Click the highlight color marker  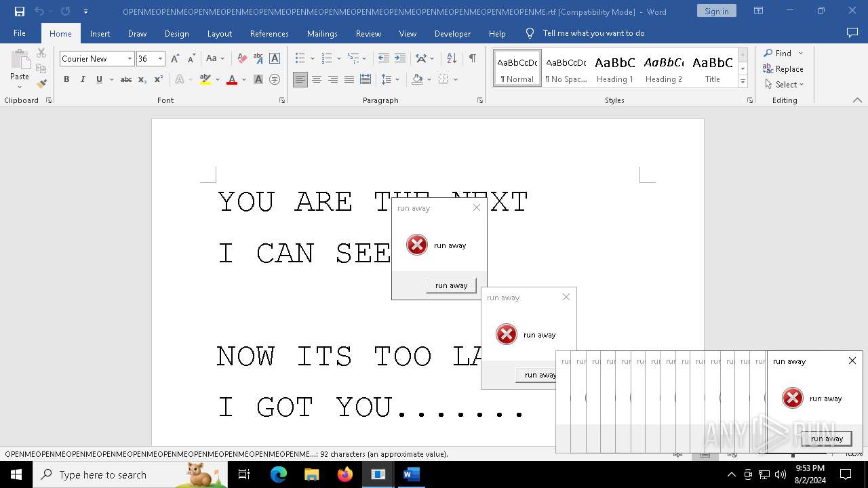click(x=205, y=79)
